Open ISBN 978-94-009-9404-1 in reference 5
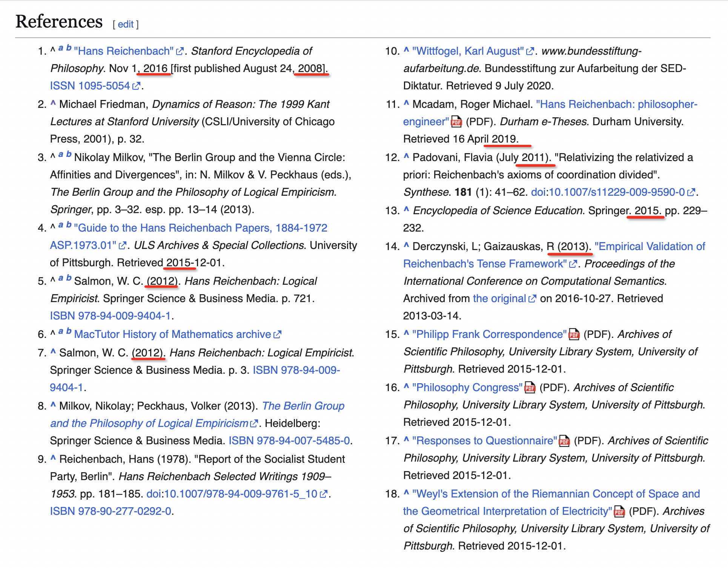The height and width of the screenshot is (568, 728). point(111,316)
